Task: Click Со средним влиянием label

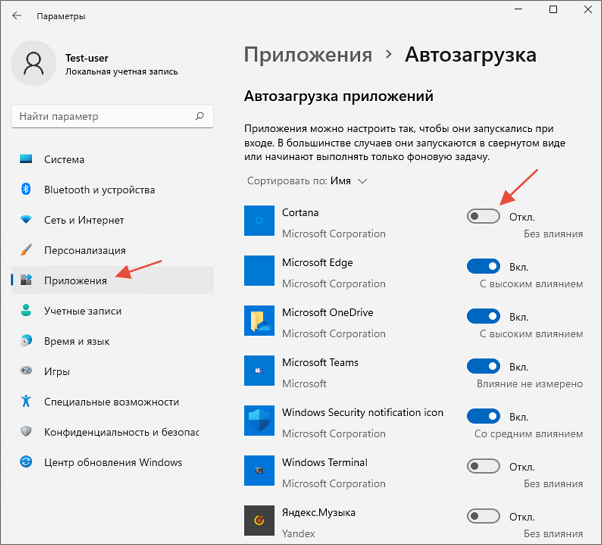Action: click(x=529, y=434)
